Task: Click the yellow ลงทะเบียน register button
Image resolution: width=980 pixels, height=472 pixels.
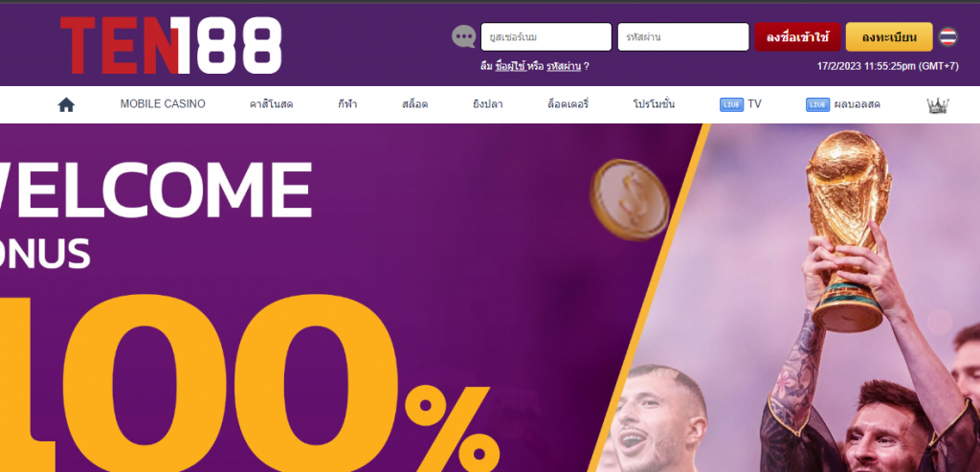Action: [x=889, y=37]
